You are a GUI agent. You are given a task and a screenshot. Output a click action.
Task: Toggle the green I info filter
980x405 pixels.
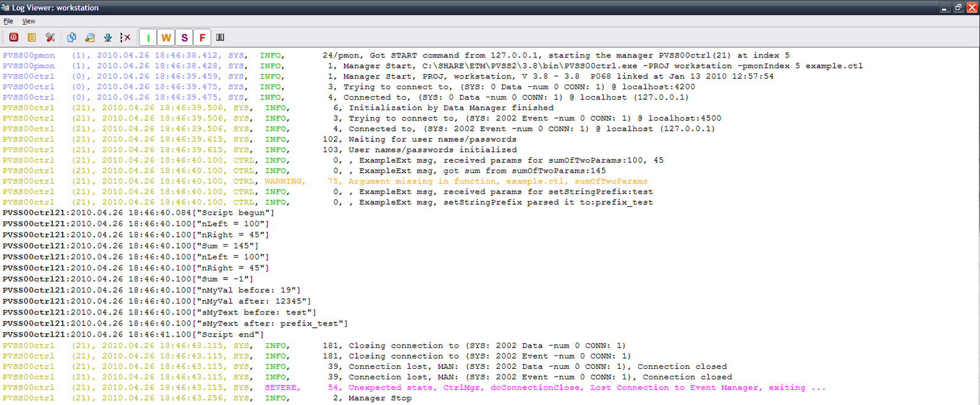148,37
